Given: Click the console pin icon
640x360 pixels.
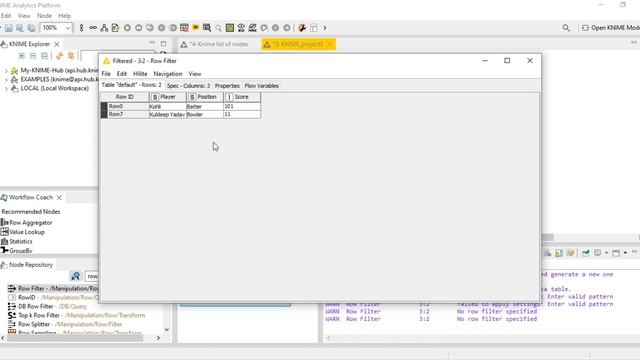Looking at the screenshot, I should pos(586,253).
